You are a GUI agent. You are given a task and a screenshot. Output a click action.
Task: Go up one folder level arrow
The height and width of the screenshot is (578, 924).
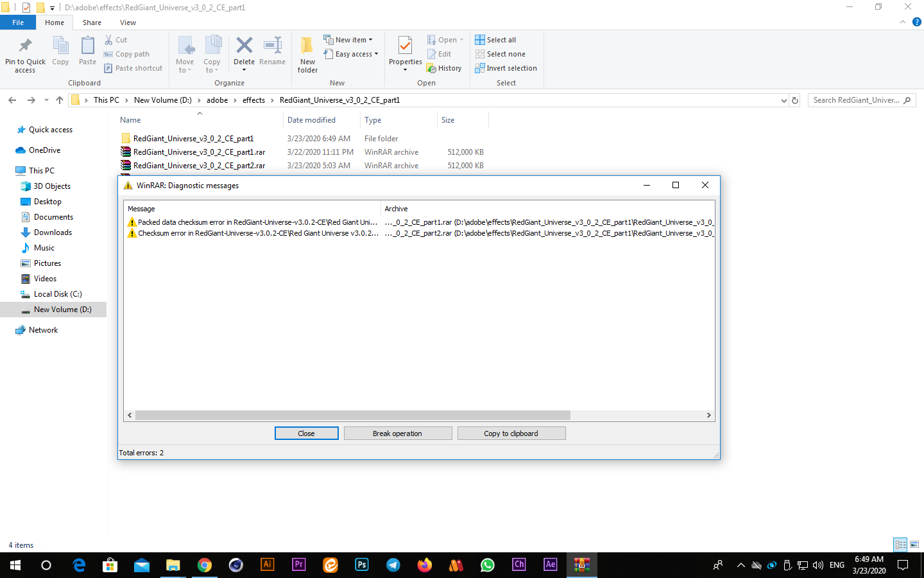pyautogui.click(x=60, y=100)
